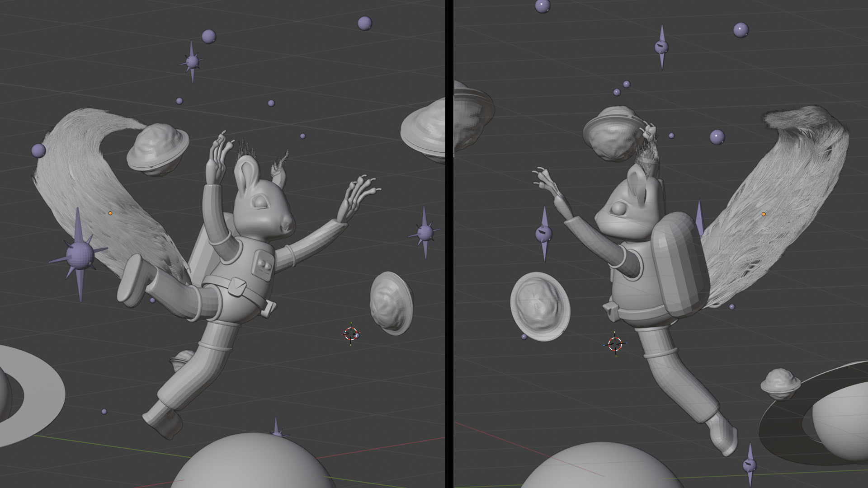Select the belt pouch with flap on squirrel's waist

pos(237,286)
